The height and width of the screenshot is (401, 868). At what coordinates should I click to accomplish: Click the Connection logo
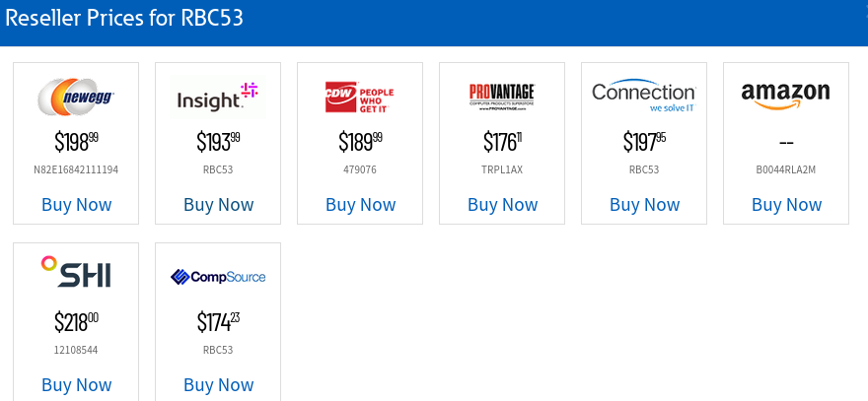[x=644, y=97]
